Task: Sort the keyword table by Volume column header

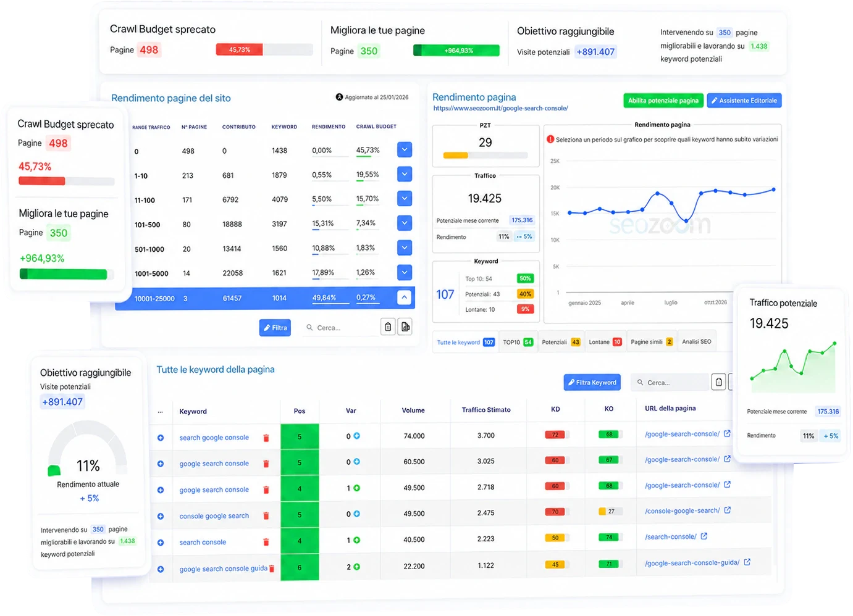Action: pyautogui.click(x=413, y=410)
